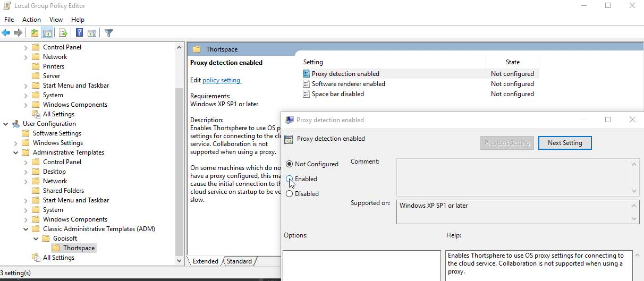Click the Software Settings folder icon

[26, 133]
